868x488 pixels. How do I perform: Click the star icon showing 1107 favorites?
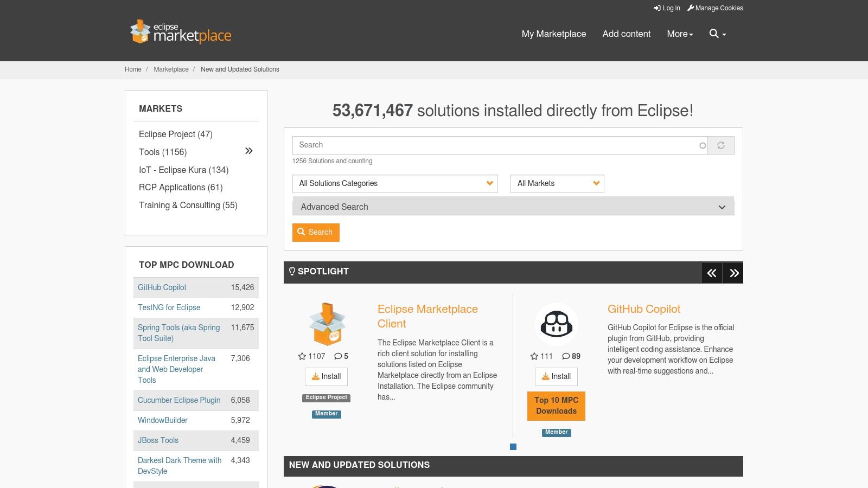click(302, 356)
